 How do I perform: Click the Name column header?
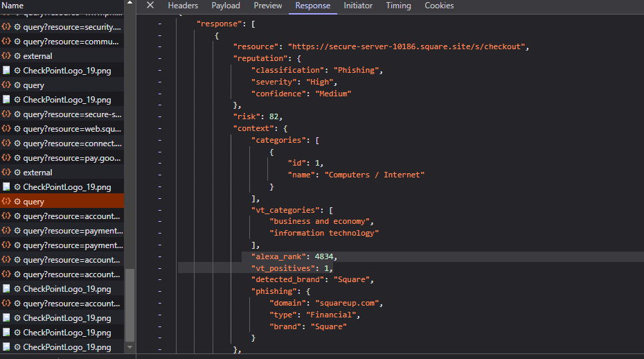click(x=13, y=6)
